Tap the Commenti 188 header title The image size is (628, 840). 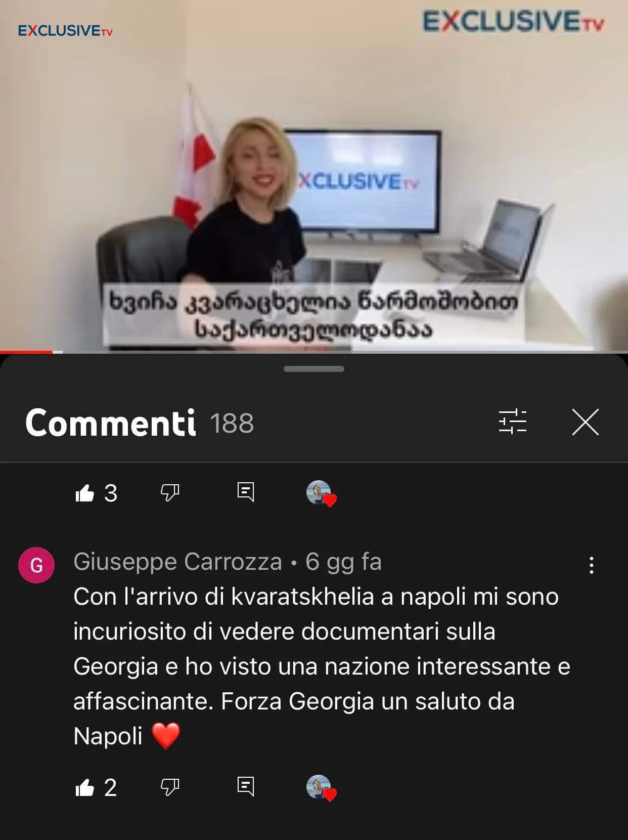(140, 423)
